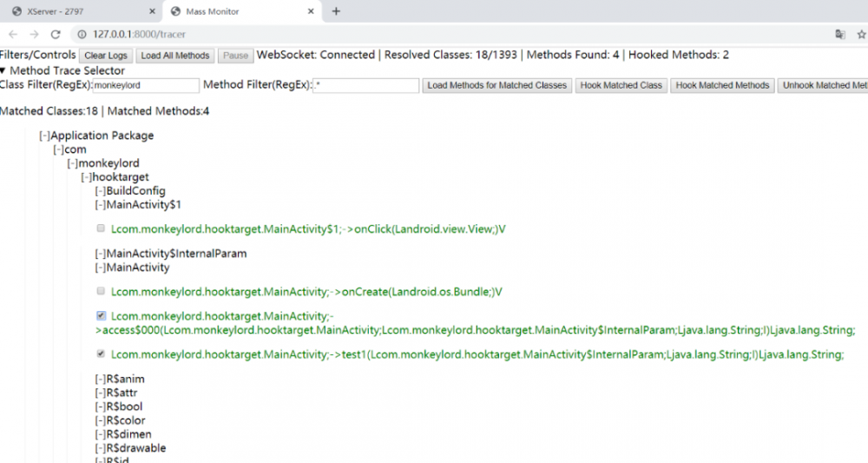Click the Methods Found: 4 text
The width and height of the screenshot is (868, 463).
pos(573,55)
